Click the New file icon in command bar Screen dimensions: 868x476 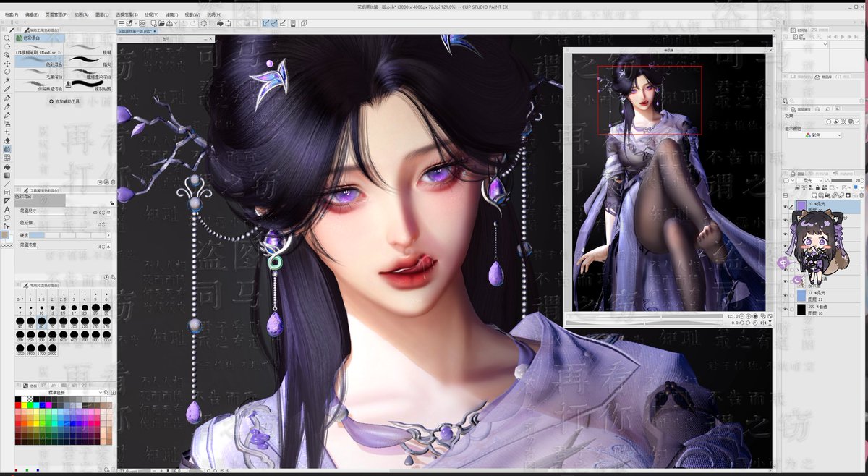click(x=153, y=23)
